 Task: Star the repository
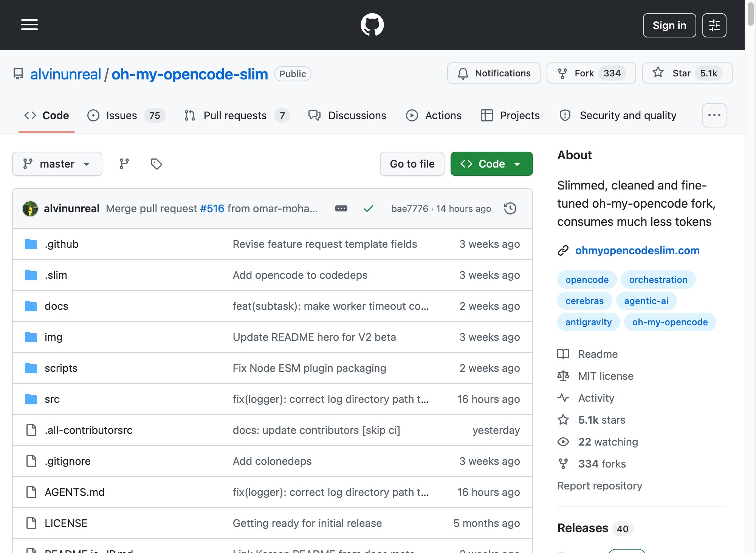[x=687, y=73]
